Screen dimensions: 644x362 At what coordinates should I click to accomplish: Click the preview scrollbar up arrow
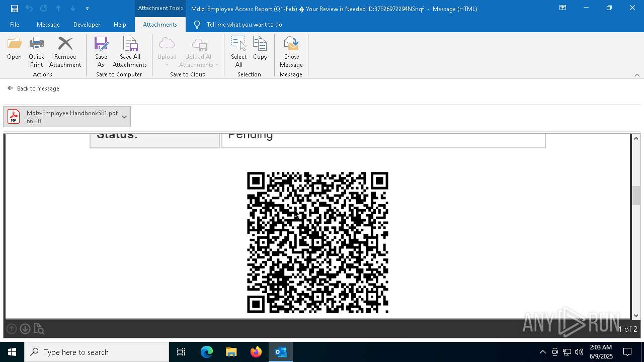[x=636, y=138]
